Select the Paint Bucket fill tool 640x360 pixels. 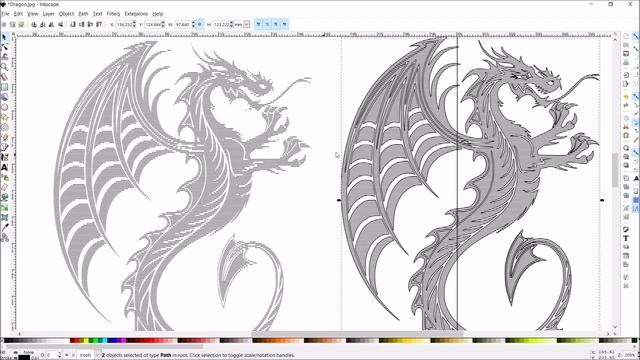(4, 197)
